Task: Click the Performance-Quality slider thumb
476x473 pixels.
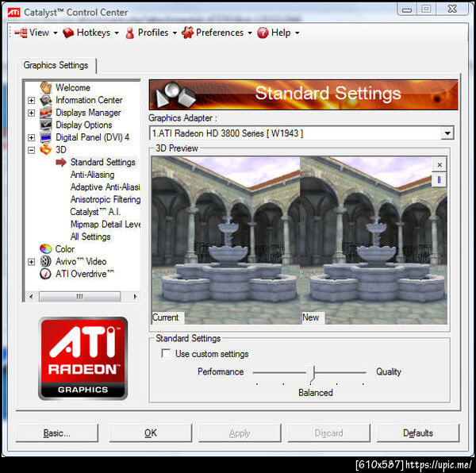Action: [313, 373]
